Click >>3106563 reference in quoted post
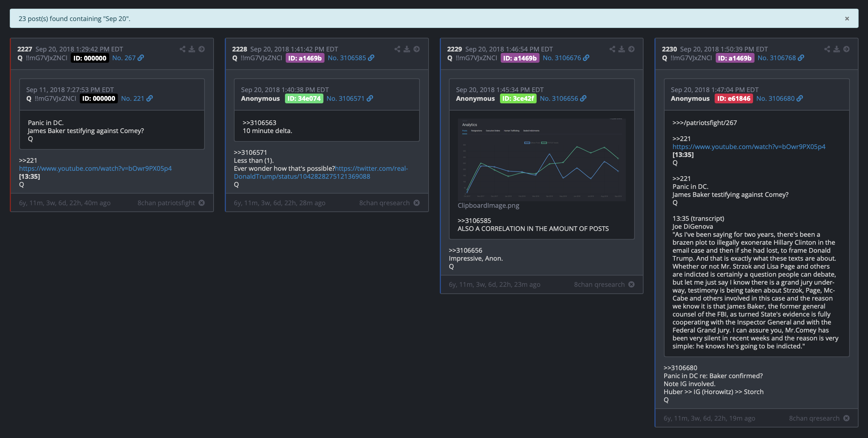 [260, 123]
